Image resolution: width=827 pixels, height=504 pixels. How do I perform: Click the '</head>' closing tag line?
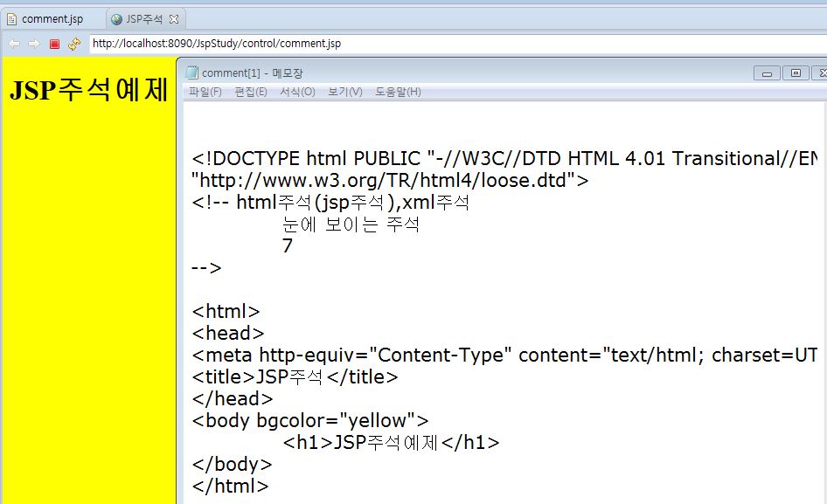point(232,398)
